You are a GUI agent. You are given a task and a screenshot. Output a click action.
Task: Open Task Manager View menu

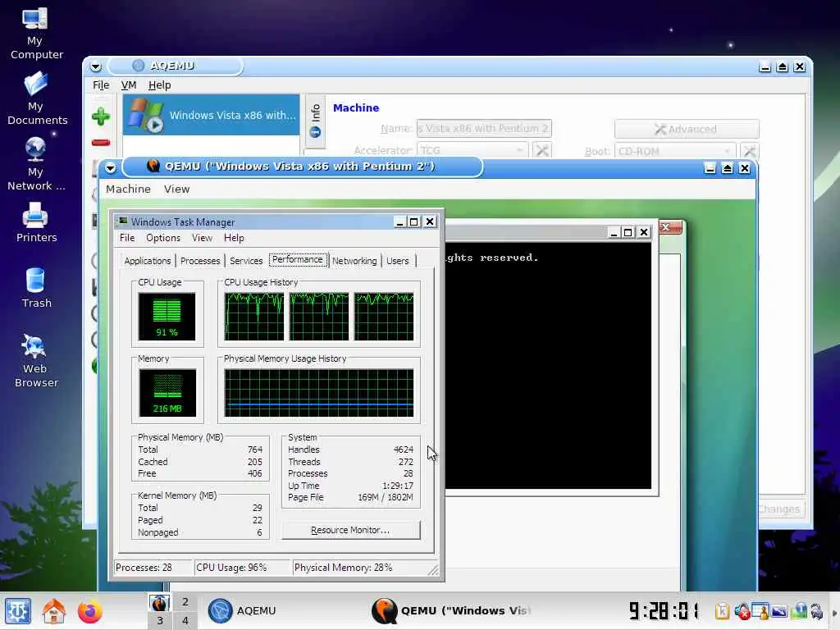pos(202,238)
